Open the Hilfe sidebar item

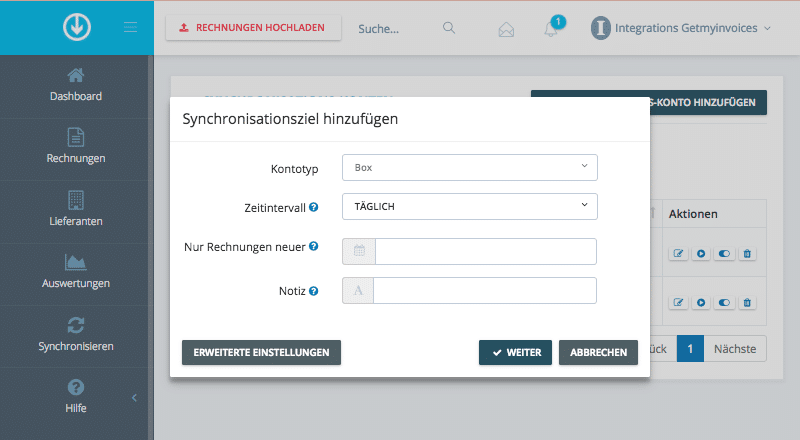tap(76, 397)
